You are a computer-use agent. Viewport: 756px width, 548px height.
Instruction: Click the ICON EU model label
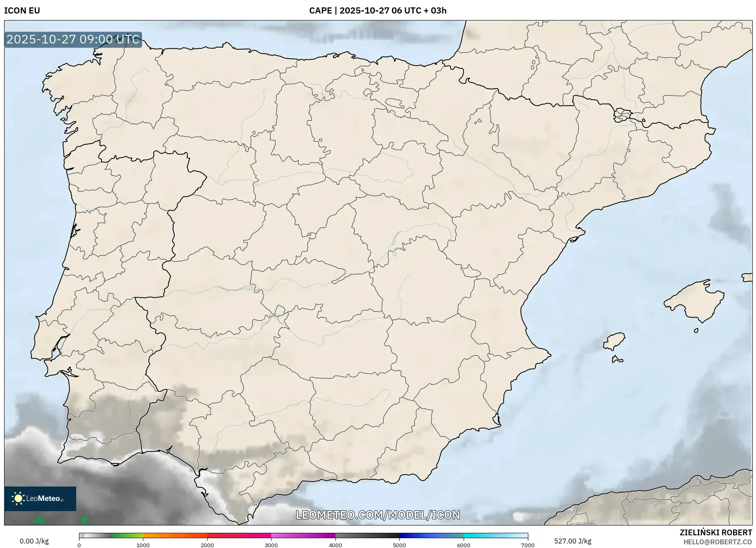[22, 11]
